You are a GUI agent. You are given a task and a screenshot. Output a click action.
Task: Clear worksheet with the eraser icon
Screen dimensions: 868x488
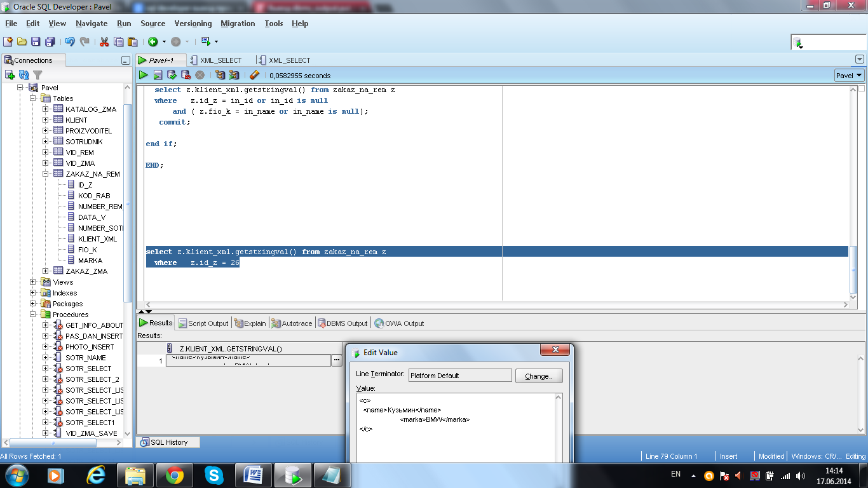tap(255, 75)
